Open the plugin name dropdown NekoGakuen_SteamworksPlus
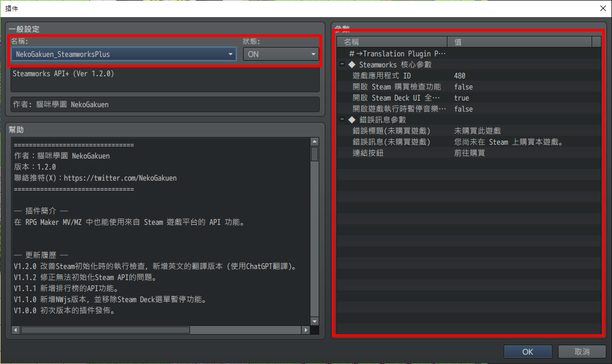This screenshot has height=364, width=612. (x=123, y=54)
